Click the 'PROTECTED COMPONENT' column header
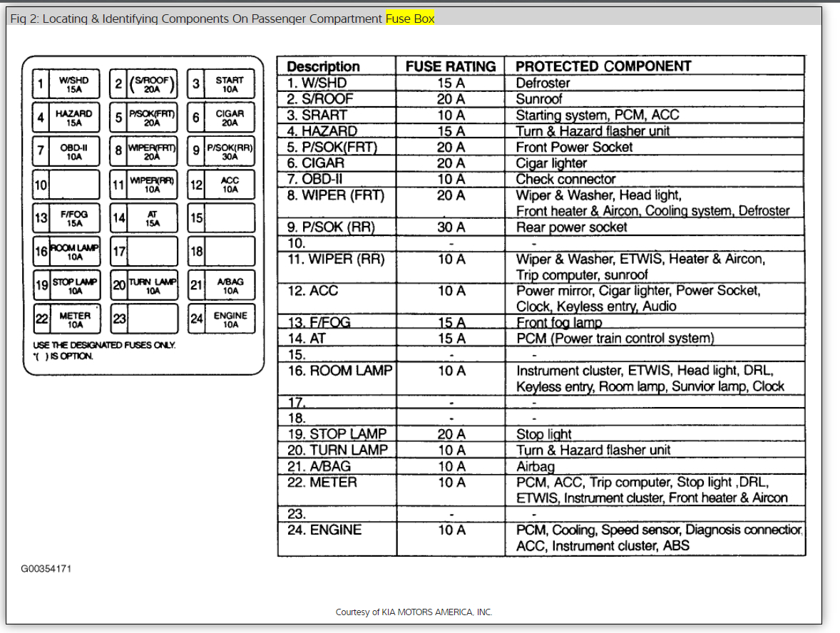 603,66
